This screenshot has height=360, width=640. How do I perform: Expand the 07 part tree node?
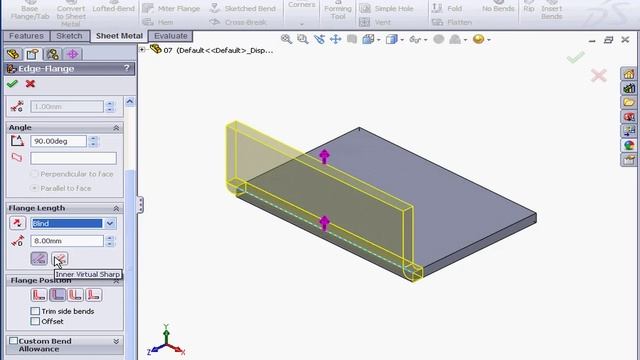142,50
